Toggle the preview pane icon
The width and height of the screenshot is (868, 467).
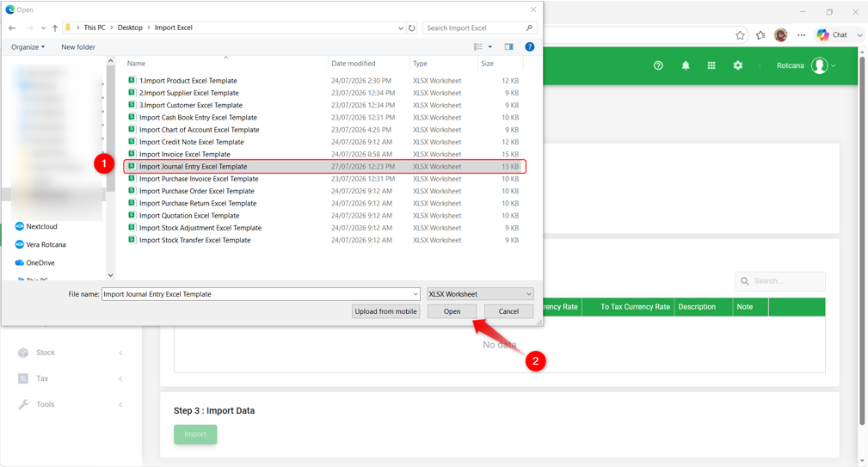click(508, 47)
